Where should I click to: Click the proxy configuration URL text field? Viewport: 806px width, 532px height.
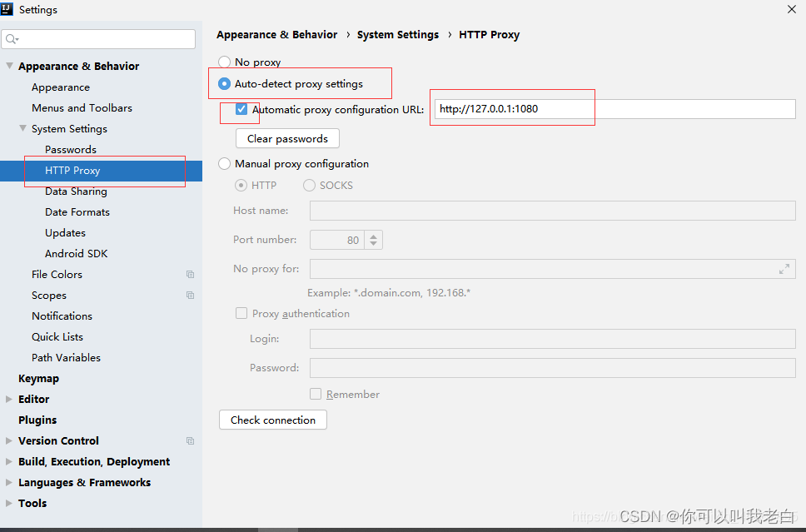(x=614, y=109)
